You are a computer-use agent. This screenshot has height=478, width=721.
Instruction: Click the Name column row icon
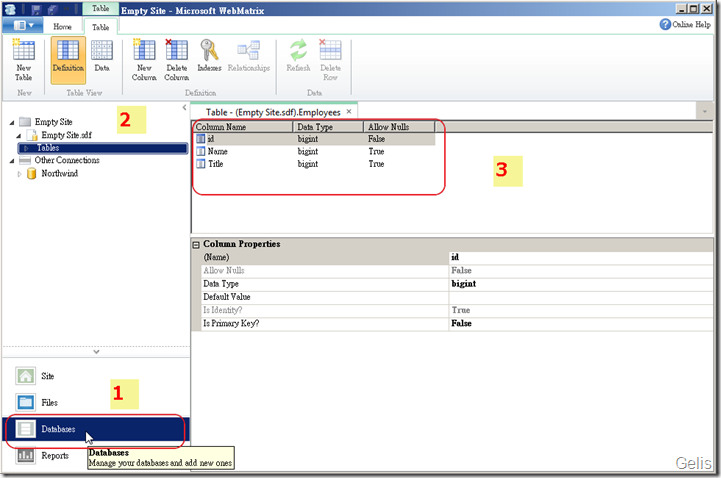(200, 151)
